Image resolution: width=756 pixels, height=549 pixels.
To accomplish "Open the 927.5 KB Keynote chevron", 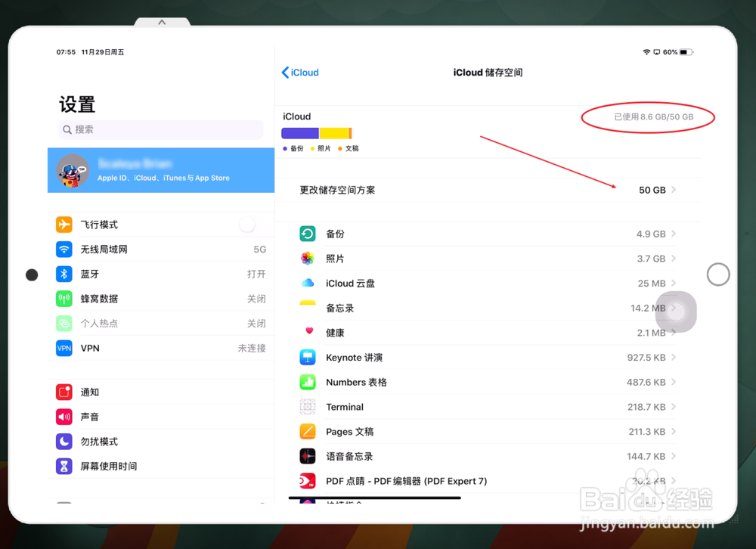I will (674, 358).
